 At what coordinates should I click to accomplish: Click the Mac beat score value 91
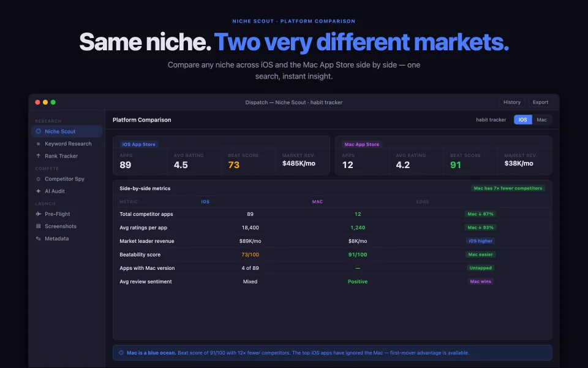pyautogui.click(x=456, y=165)
